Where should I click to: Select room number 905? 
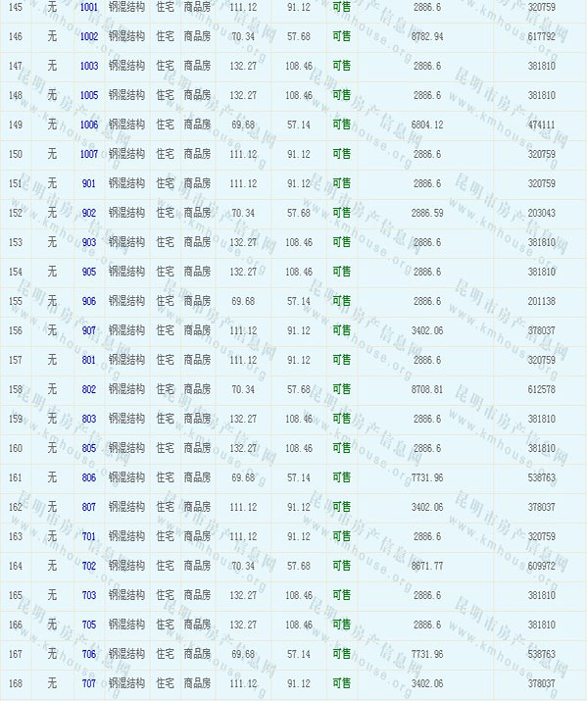click(x=89, y=272)
